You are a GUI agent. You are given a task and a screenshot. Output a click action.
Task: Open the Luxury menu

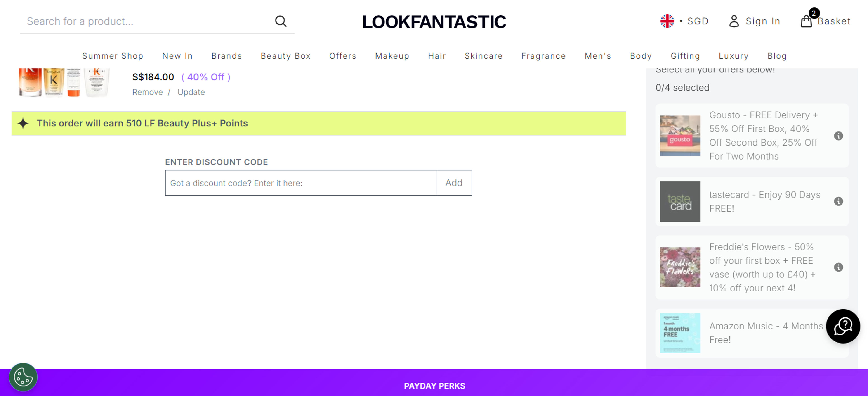(734, 56)
